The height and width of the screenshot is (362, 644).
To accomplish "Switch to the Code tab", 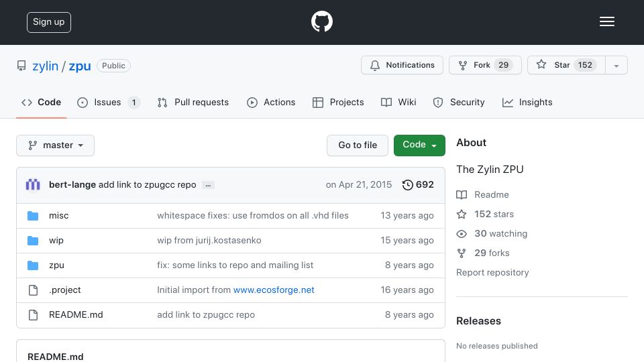I will pos(41,102).
